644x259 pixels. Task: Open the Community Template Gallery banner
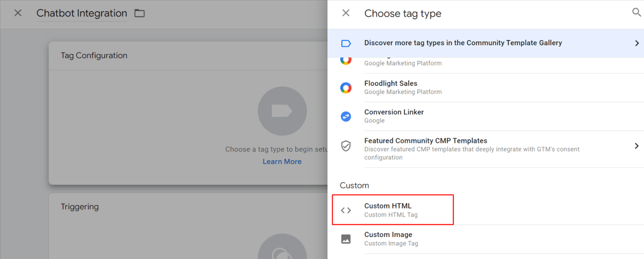click(x=486, y=43)
